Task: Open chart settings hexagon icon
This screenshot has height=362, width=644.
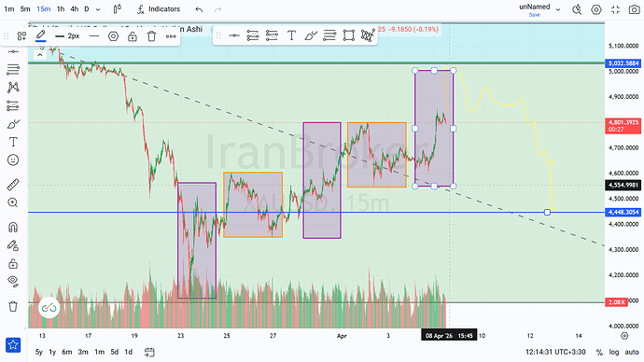Action: (x=596, y=9)
